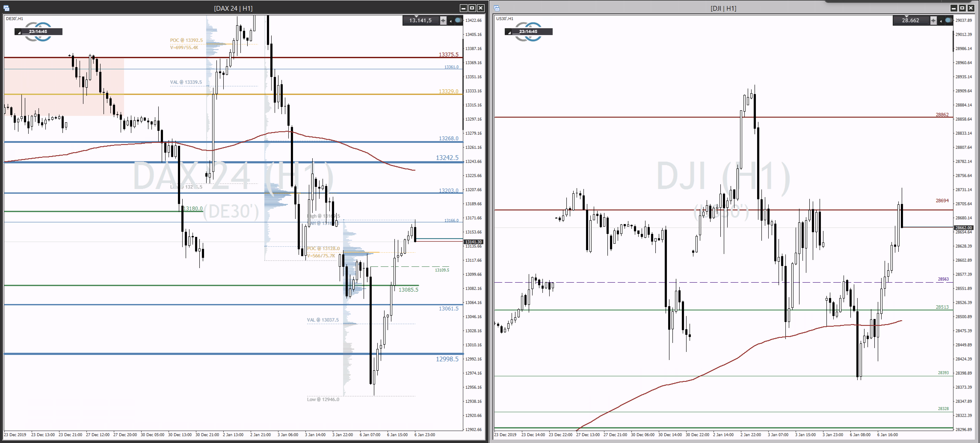This screenshot has height=443, width=980.
Task: Toggle the blue circle switch in DJI widget
Action: point(949,20)
